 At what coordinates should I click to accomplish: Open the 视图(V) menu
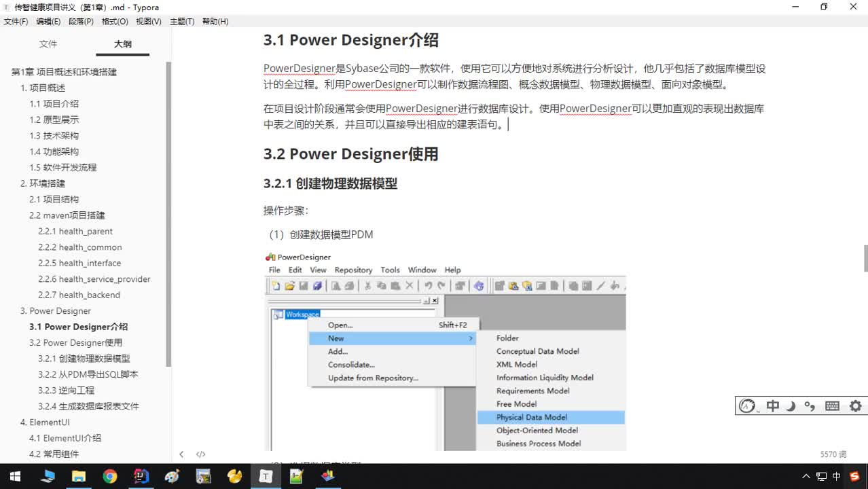pyautogui.click(x=149, y=22)
